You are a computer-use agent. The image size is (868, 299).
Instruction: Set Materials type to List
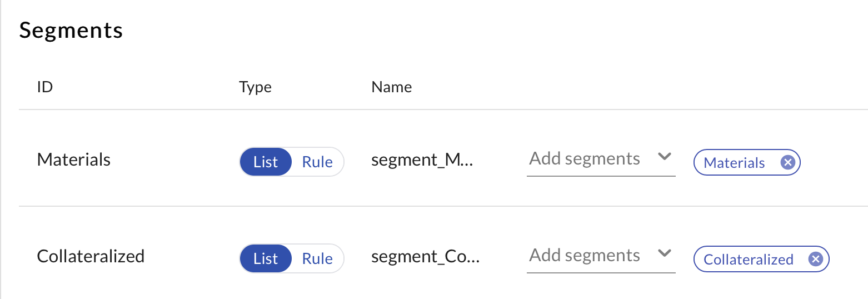[x=266, y=162]
